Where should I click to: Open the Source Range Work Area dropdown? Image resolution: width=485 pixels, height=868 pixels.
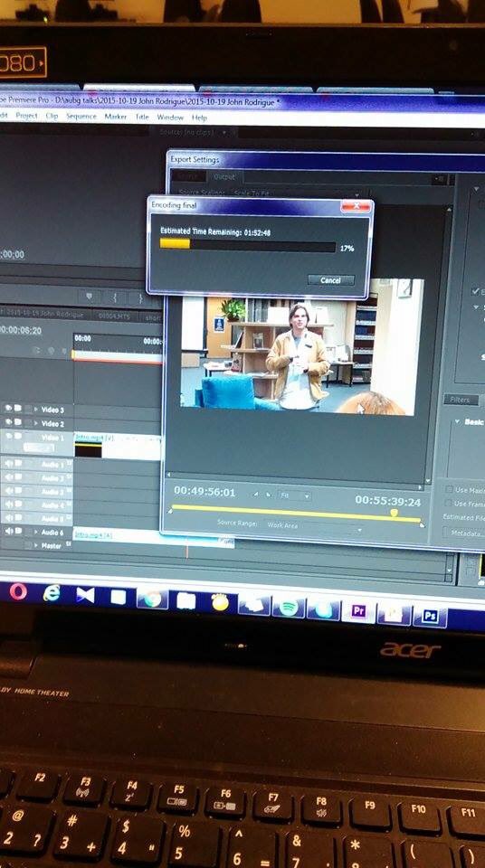pos(313,526)
